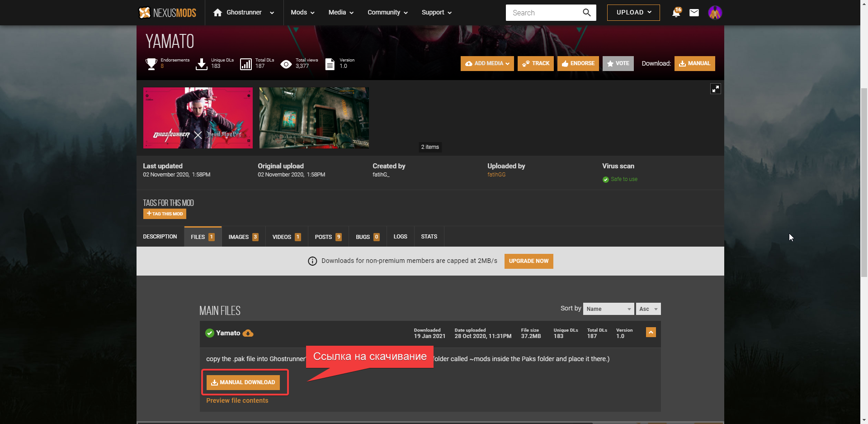
Task: Open the in-game sword screenshot thumbnail
Action: [x=314, y=118]
